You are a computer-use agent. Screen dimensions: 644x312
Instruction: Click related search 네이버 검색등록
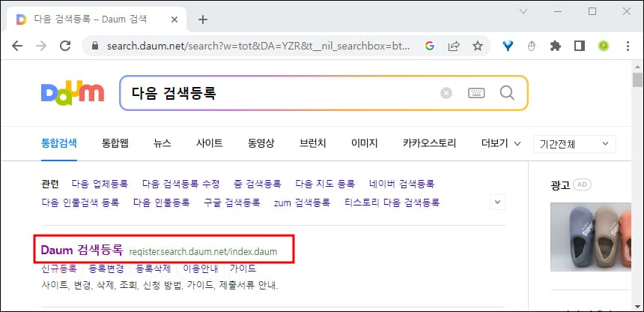pos(401,184)
